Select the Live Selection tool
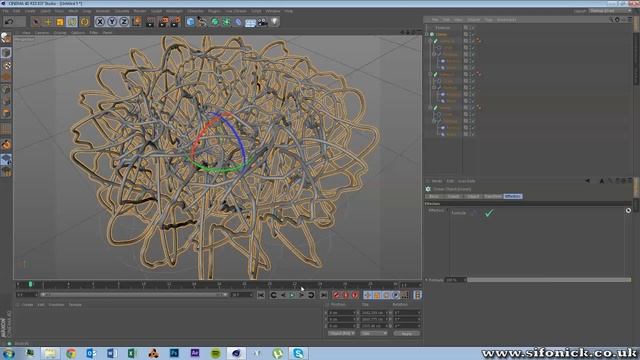Image resolution: width=640 pixels, height=360 pixels. pos(36,22)
